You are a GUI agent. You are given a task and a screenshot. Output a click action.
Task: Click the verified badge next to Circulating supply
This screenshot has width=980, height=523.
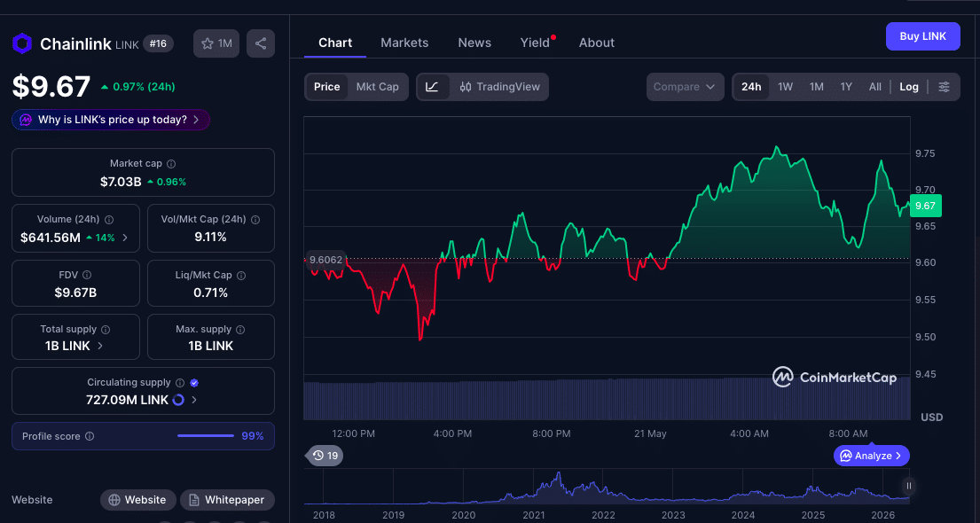(194, 382)
